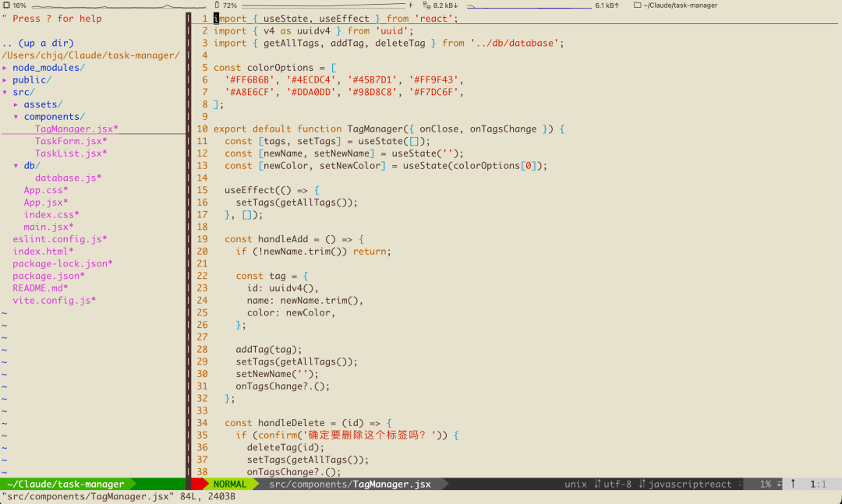Click the javascriptreact filetype indicator
The height and width of the screenshot is (504, 842).
tap(686, 484)
